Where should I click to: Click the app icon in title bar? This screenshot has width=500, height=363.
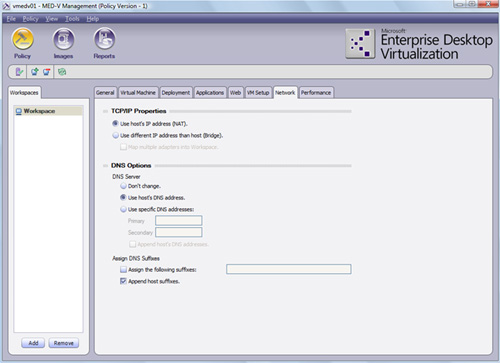[x=6, y=6]
